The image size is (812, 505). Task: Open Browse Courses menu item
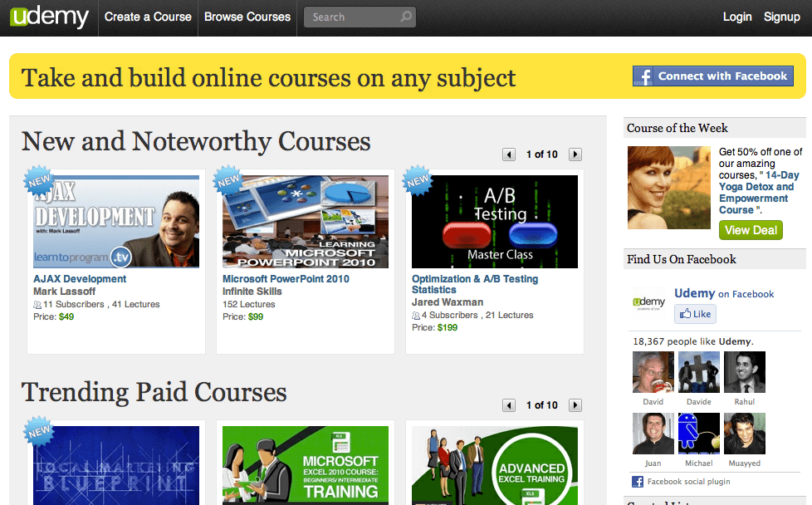click(x=247, y=17)
